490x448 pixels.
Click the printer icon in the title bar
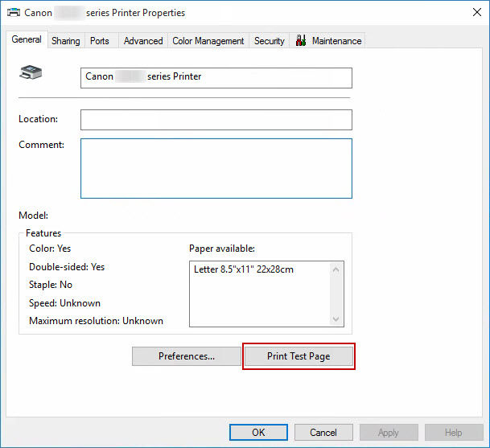(14, 13)
